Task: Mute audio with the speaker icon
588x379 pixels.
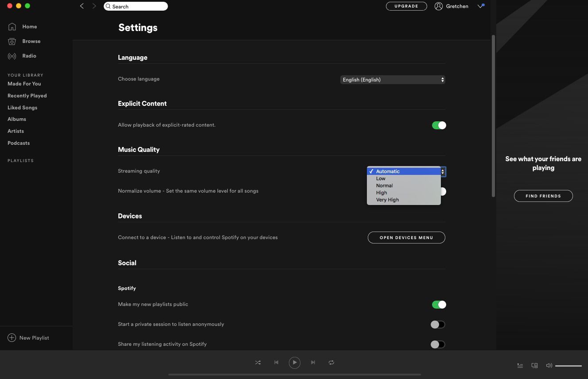Action: pyautogui.click(x=549, y=366)
